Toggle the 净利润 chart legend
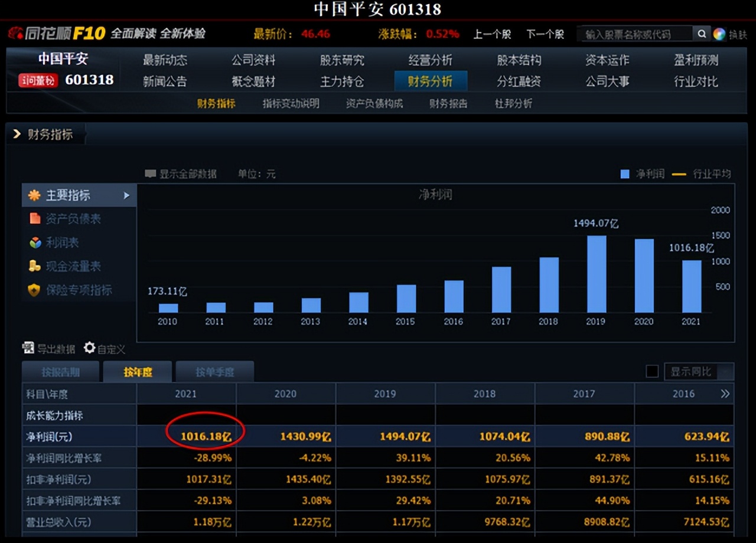The height and width of the screenshot is (543, 756). tap(624, 172)
